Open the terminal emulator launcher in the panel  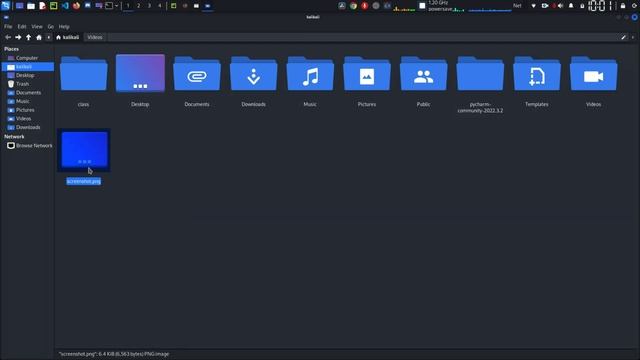click(x=109, y=6)
